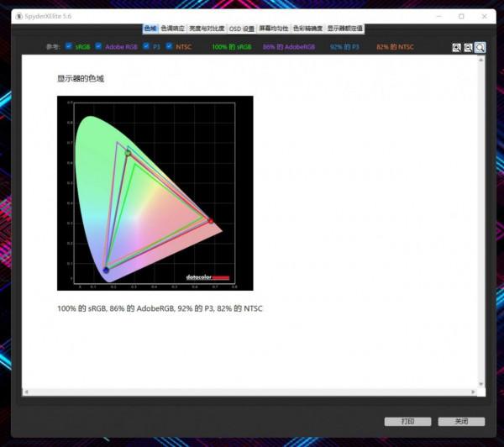504x447 pixels.
Task: Click the zoom in magnifier icon
Action: [456, 48]
